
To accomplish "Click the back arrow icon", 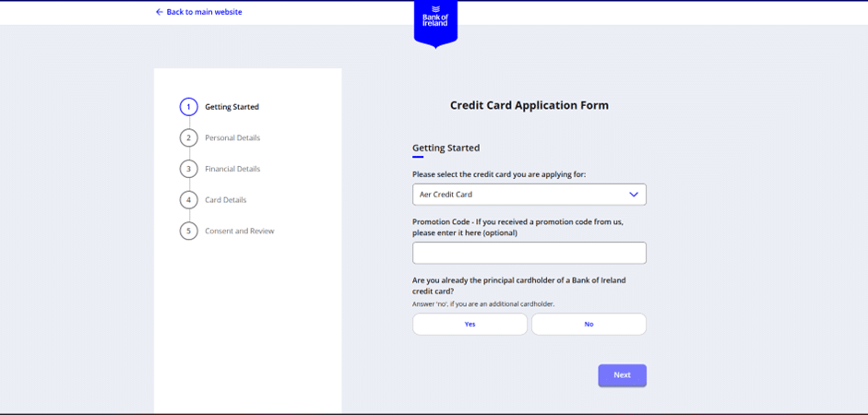I will click(159, 12).
